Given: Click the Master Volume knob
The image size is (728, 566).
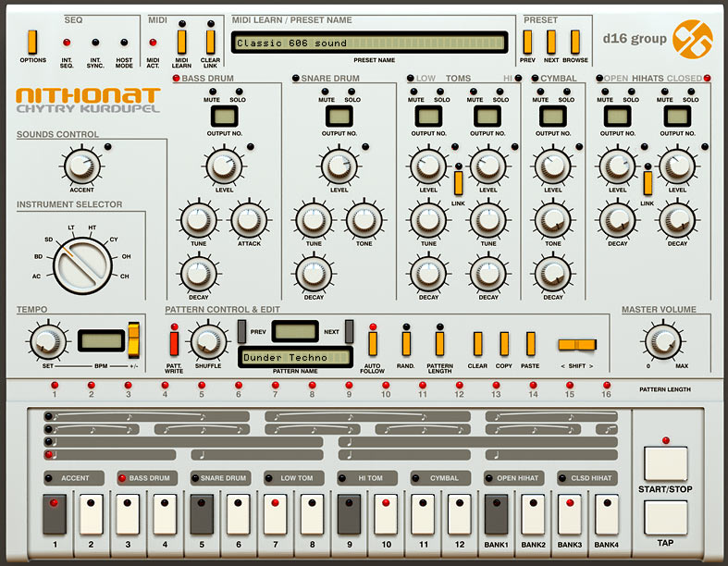Looking at the screenshot, I should (x=663, y=342).
